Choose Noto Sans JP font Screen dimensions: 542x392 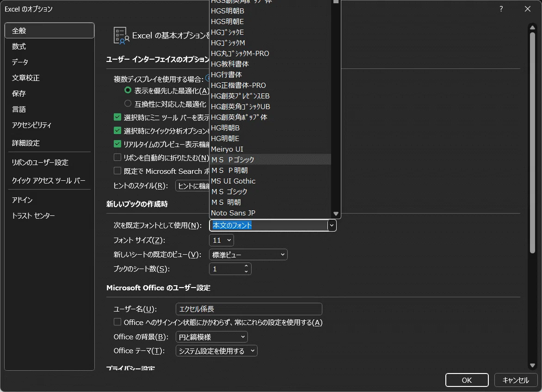pos(271,213)
